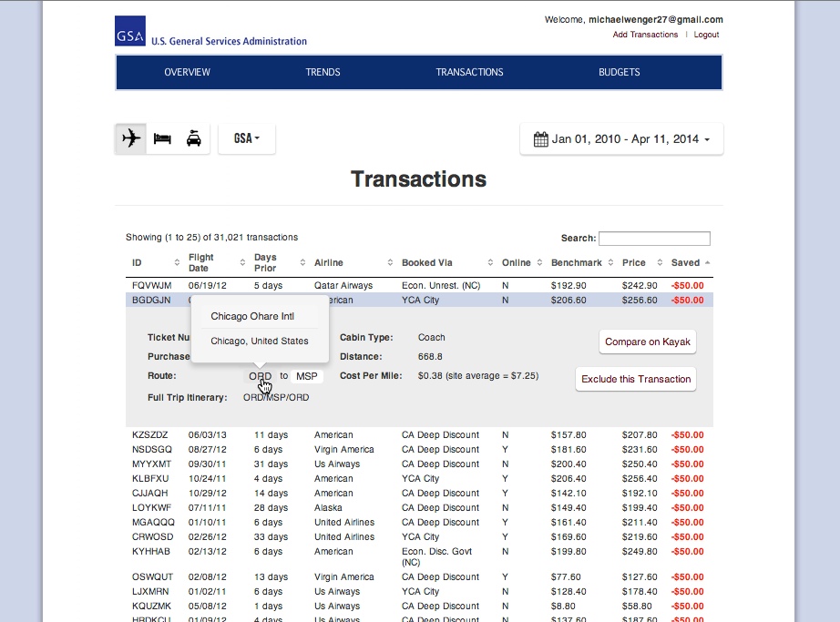Go to the Overview tab
This screenshot has width=840, height=622.
tap(187, 72)
